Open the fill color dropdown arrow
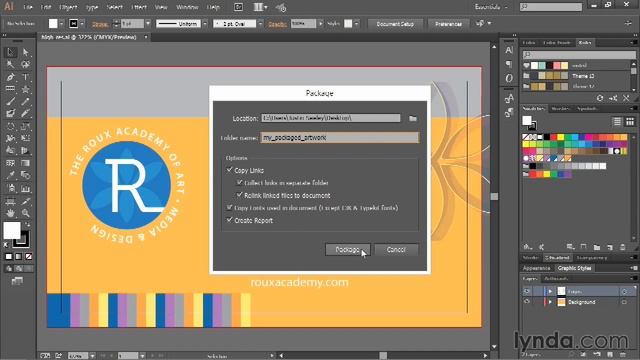The height and width of the screenshot is (360, 640). [61, 24]
